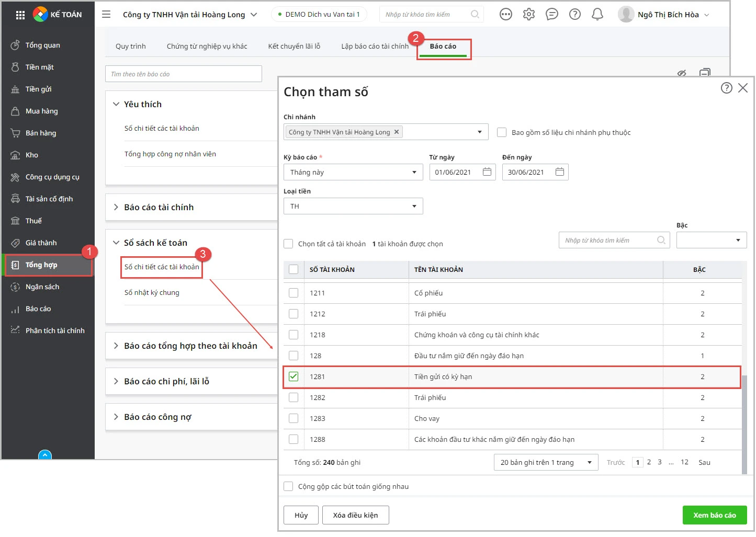Click the Xem báo cáo button
The width and height of the screenshot is (756, 537).
(x=715, y=515)
